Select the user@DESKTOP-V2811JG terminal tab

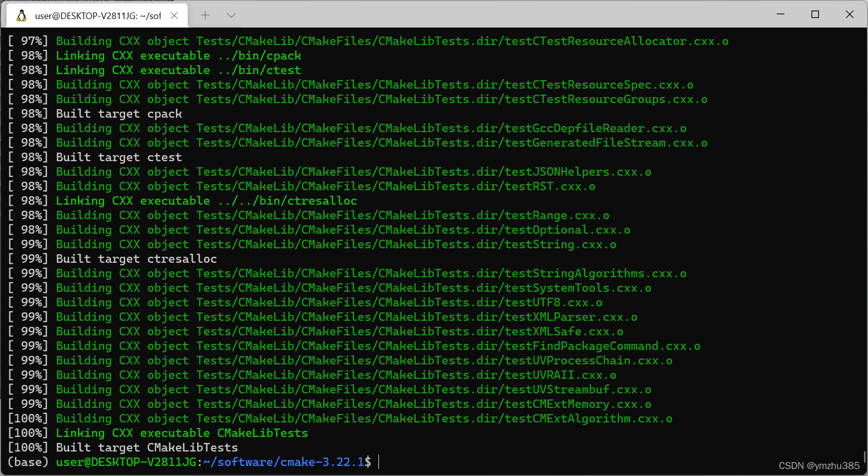[x=97, y=16]
